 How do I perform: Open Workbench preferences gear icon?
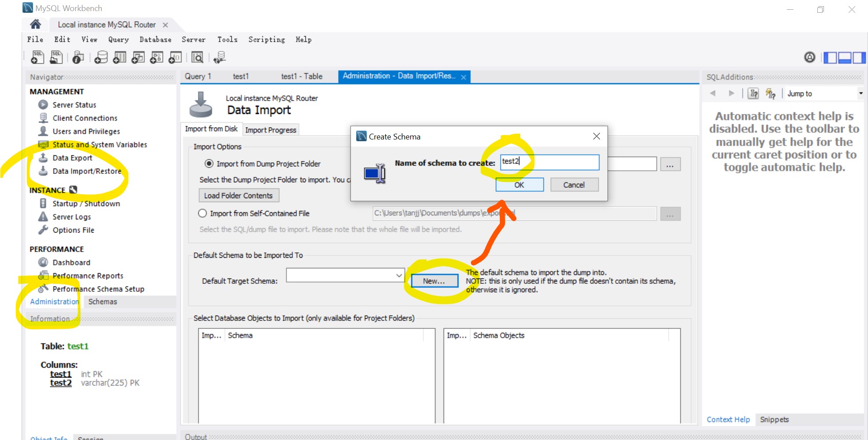(x=809, y=57)
